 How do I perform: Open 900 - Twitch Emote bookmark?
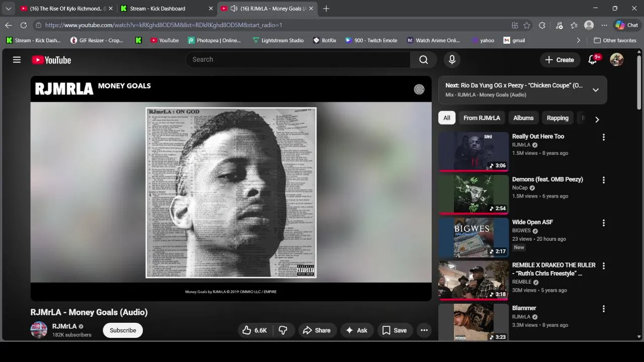(x=371, y=40)
